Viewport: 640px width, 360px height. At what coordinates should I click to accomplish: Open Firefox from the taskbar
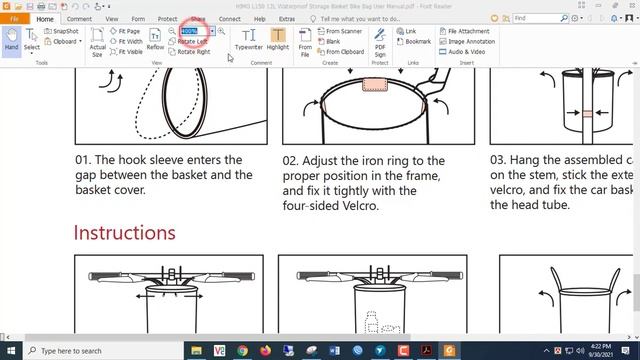point(265,351)
